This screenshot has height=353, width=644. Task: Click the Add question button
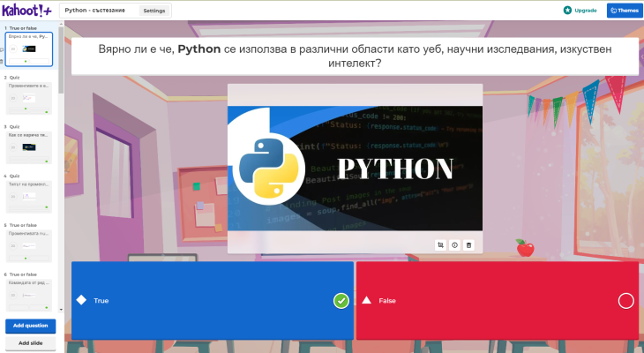pyautogui.click(x=31, y=326)
